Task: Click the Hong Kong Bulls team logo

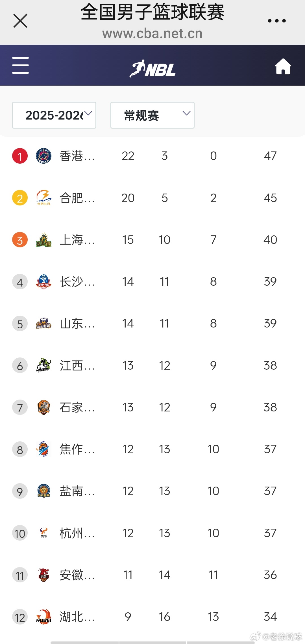Action: pos(43,156)
